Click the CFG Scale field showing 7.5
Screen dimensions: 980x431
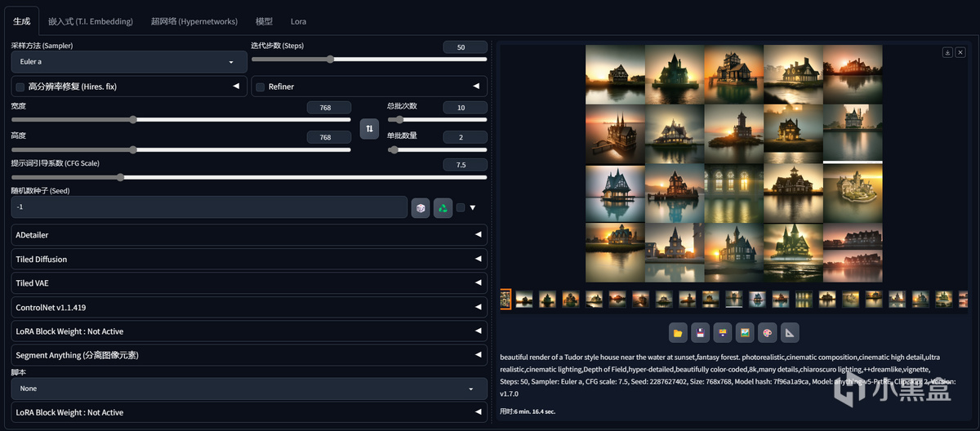465,164
